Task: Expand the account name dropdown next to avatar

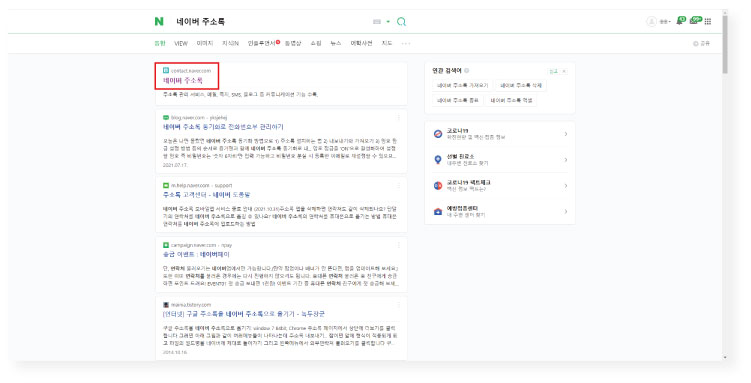Action: 665,22
